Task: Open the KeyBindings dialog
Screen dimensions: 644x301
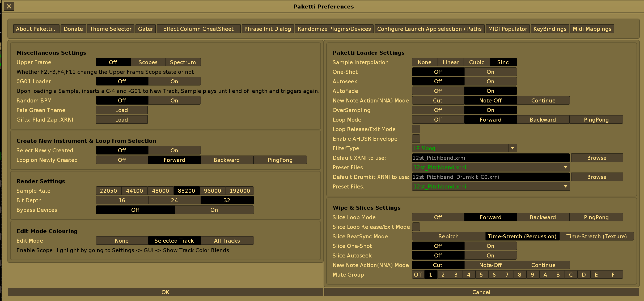Action: [550, 29]
